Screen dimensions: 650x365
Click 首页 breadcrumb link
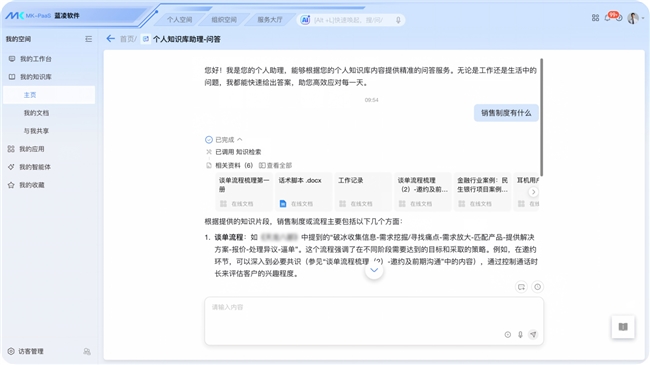pyautogui.click(x=127, y=39)
